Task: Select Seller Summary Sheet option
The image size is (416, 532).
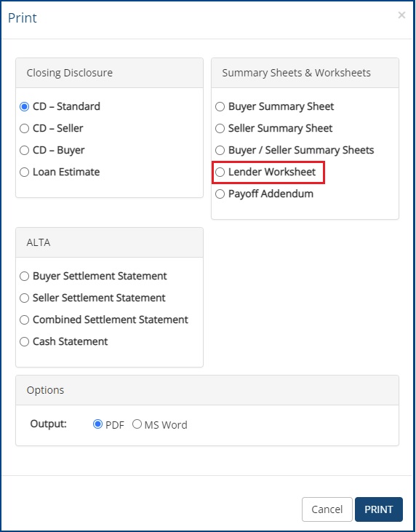Action: click(x=220, y=128)
